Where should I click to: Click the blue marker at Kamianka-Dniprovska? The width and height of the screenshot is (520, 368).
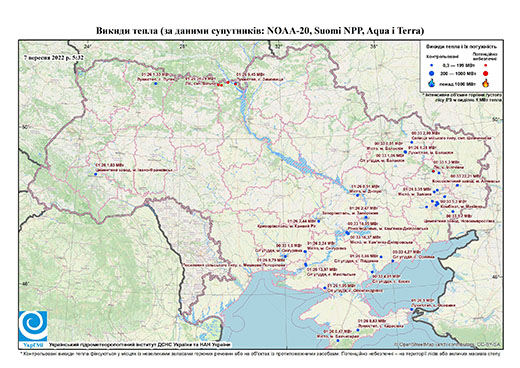(347, 233)
